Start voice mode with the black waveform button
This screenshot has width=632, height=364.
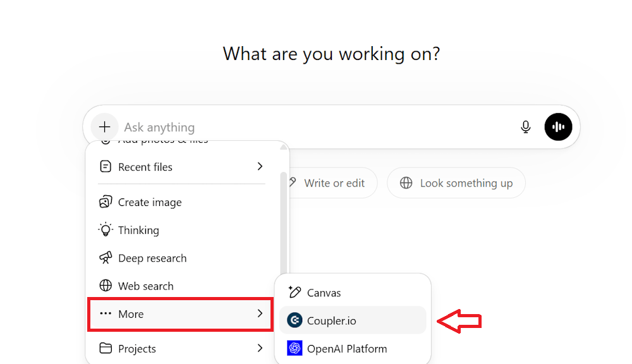click(x=558, y=127)
